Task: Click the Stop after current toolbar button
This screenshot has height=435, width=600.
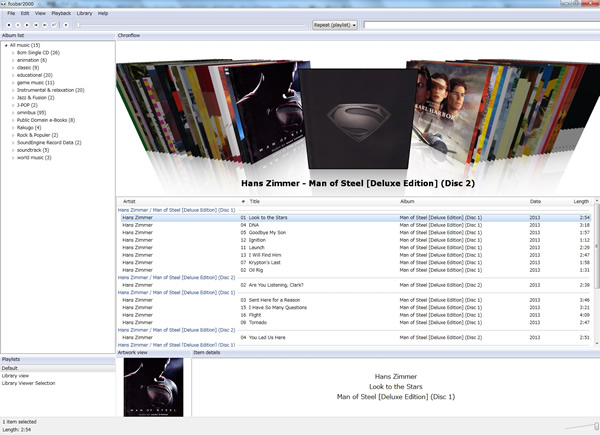Action: [66, 25]
